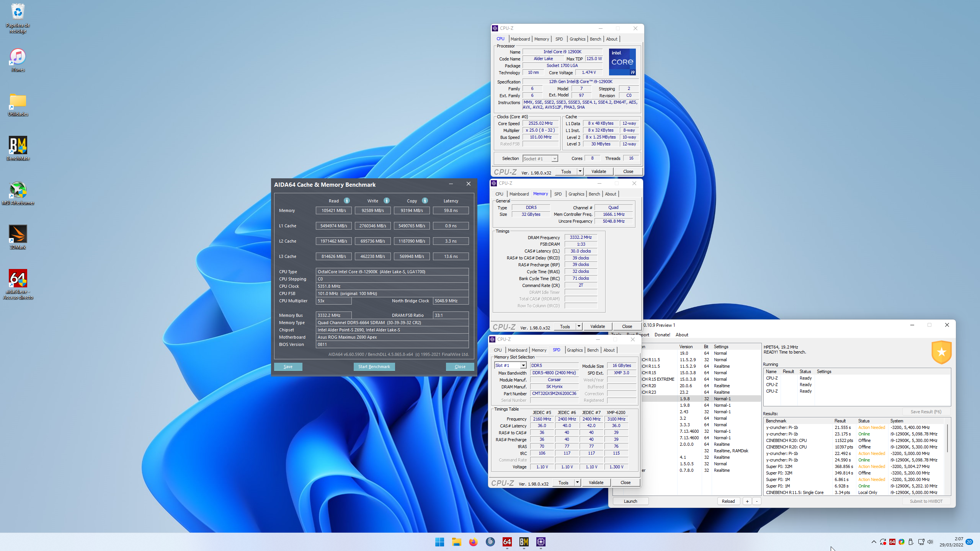
Task: Click the minus button in BenchMate
Action: (757, 501)
